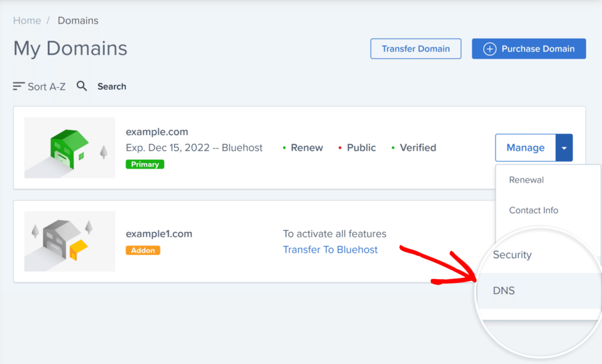
Task: Click the Sort A-Z lines icon
Action: pos(19,86)
